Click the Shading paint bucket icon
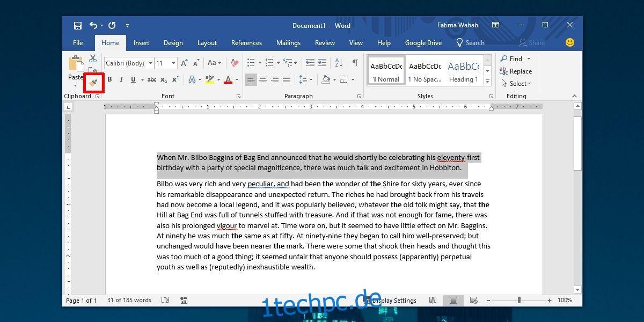644x322 pixels. pos(325,79)
